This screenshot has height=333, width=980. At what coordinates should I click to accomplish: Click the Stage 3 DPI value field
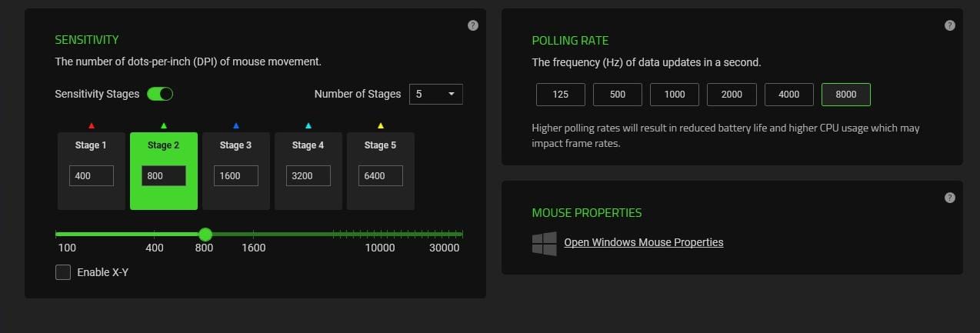(236, 175)
